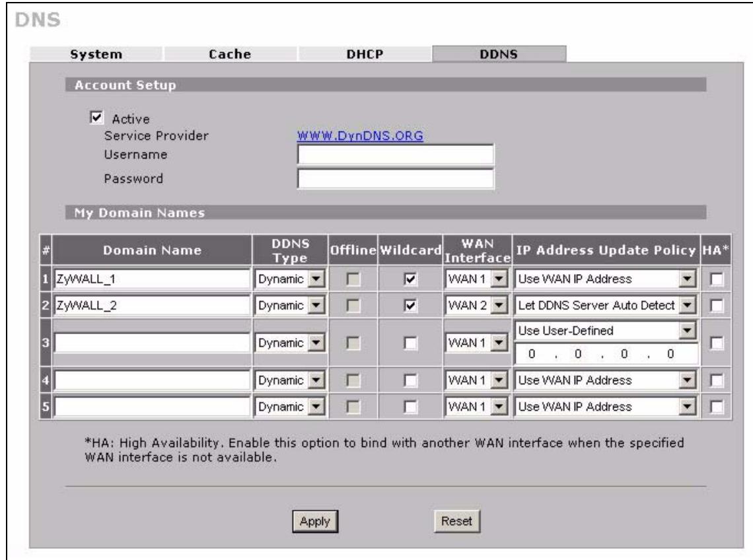Open IP update policy dropdown in row 4
Screen dimensions: 753x560
click(x=606, y=380)
